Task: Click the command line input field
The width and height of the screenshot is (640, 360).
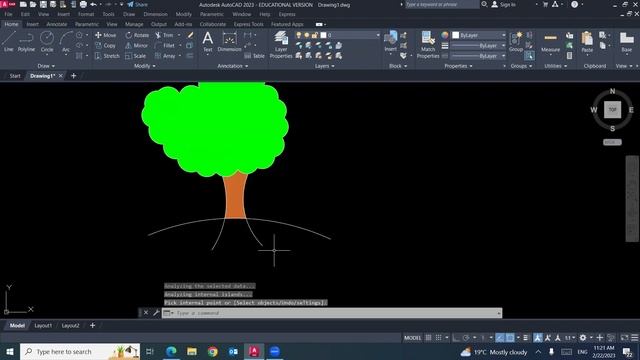Action: 332,313
